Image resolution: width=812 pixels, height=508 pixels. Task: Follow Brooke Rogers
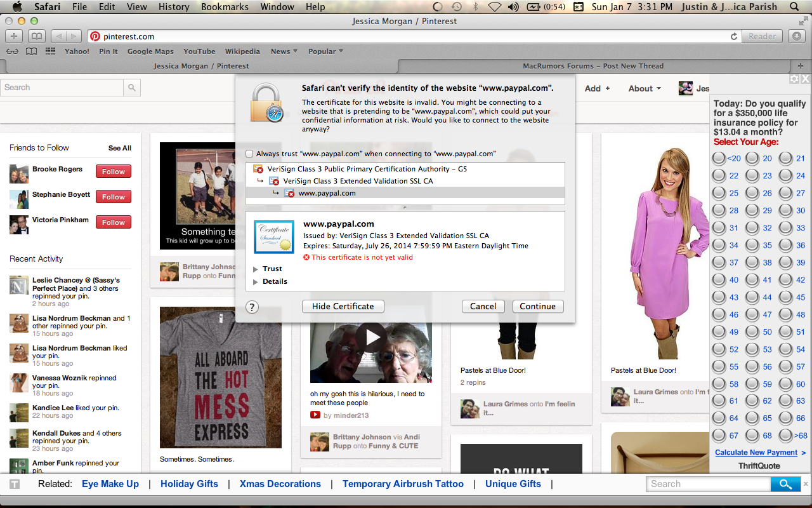[114, 171]
